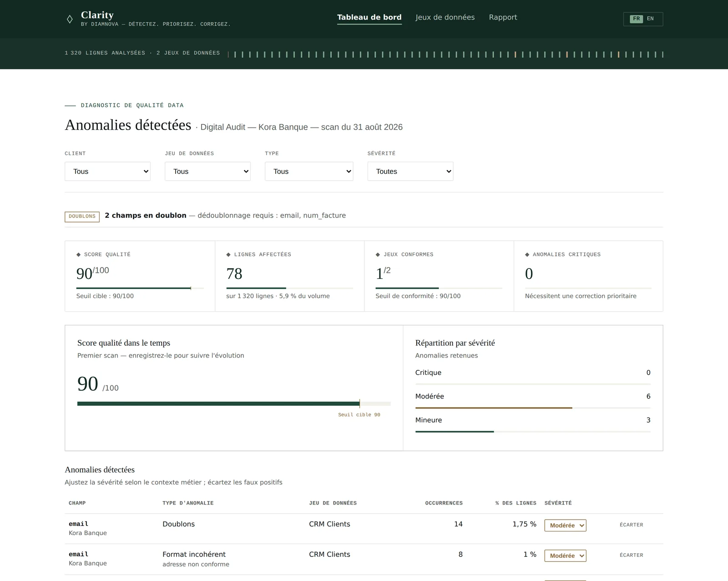Click the Clarity diamond logo icon
The height and width of the screenshot is (581, 728).
[x=70, y=19]
